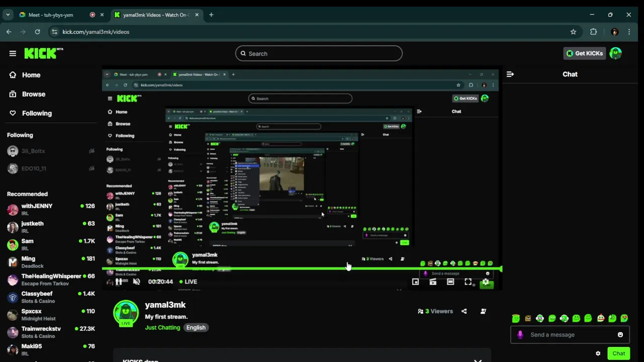
Task: Open recommended channel Trainwreckstv
Action: coord(51,332)
